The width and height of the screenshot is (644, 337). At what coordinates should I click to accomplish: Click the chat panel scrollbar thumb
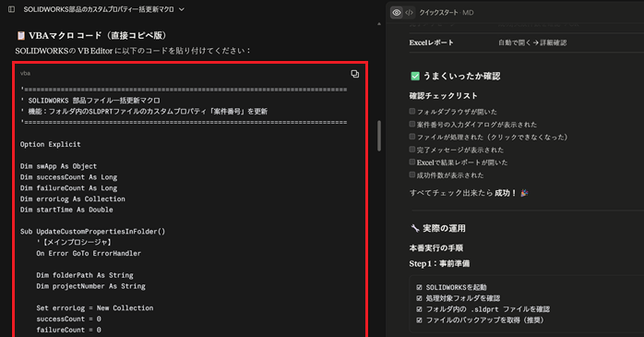[x=378, y=136]
